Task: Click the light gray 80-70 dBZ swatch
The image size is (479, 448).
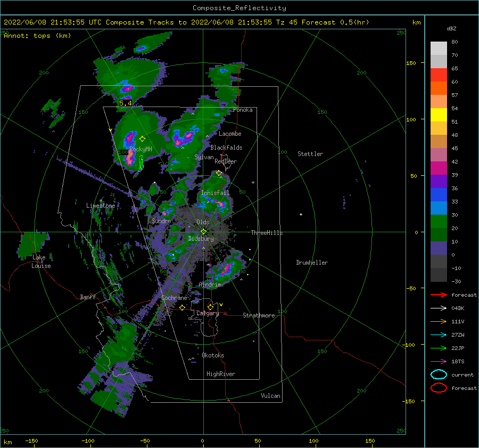Action: [x=439, y=48]
